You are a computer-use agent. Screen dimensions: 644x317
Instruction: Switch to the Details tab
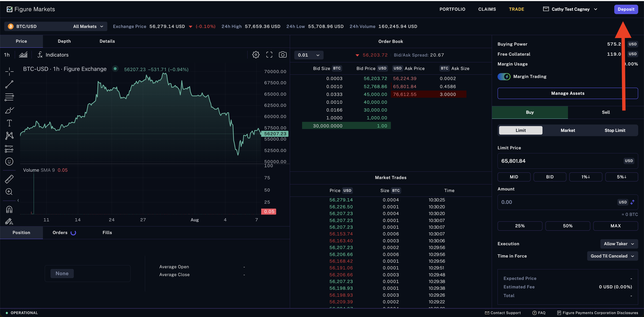coord(107,41)
